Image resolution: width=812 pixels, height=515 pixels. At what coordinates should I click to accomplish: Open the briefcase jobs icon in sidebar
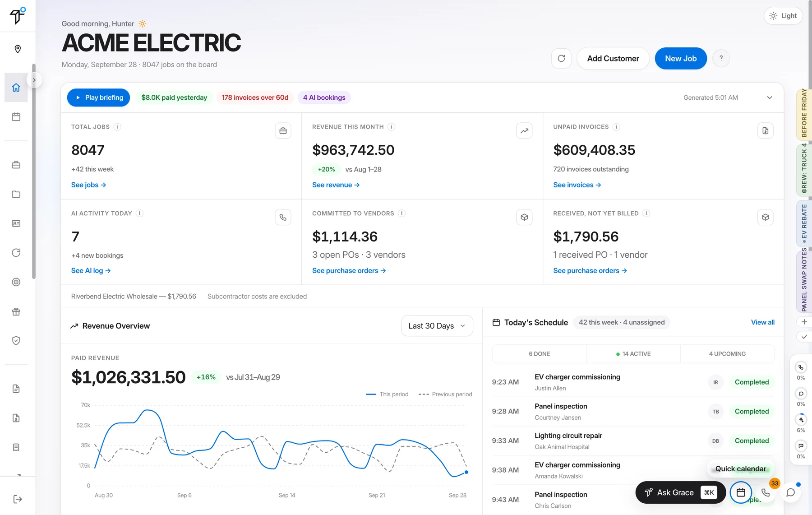pos(16,165)
